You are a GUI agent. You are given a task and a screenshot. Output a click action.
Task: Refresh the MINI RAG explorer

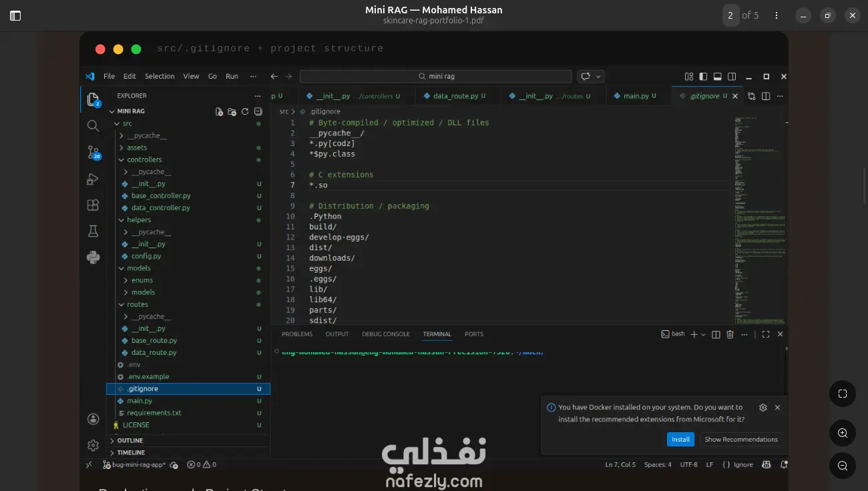coord(245,111)
